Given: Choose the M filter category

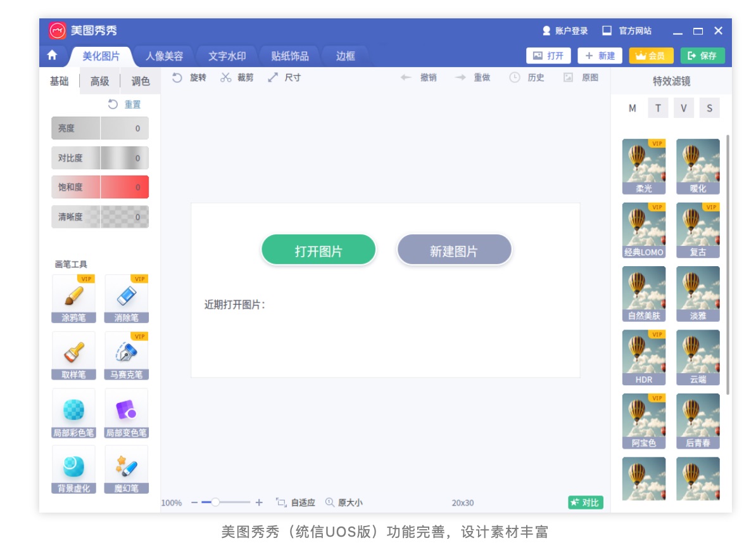Looking at the screenshot, I should pyautogui.click(x=632, y=108).
